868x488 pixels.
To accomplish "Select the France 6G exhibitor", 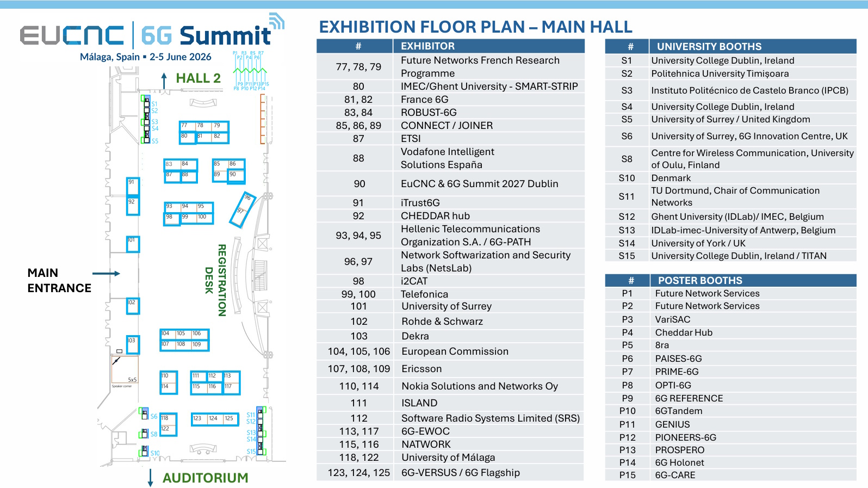I will [425, 100].
